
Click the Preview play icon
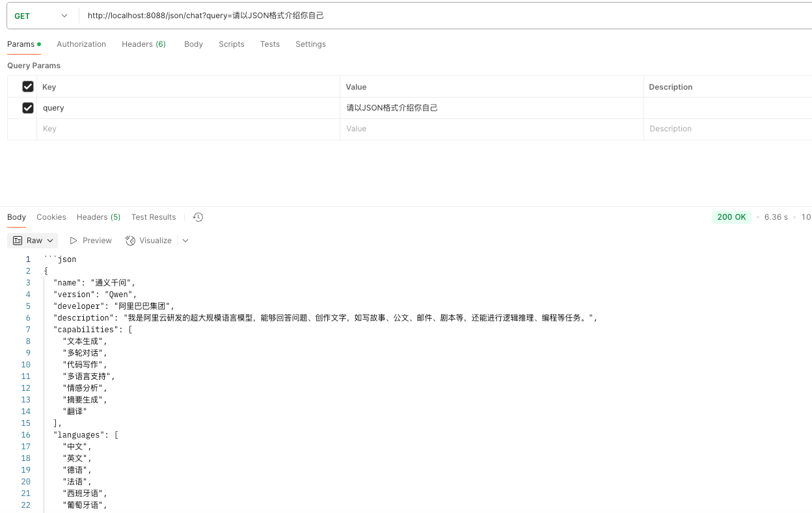click(x=74, y=241)
